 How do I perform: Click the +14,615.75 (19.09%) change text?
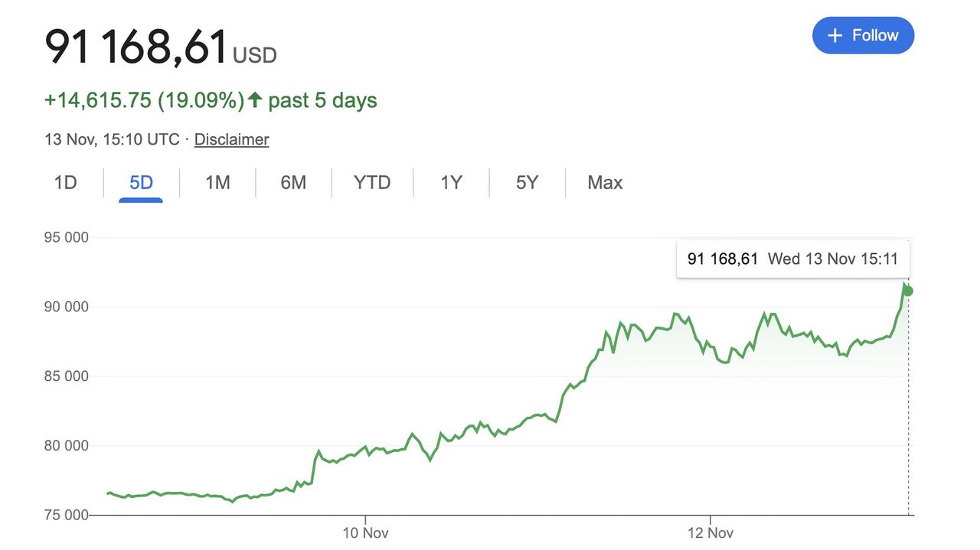(x=144, y=100)
